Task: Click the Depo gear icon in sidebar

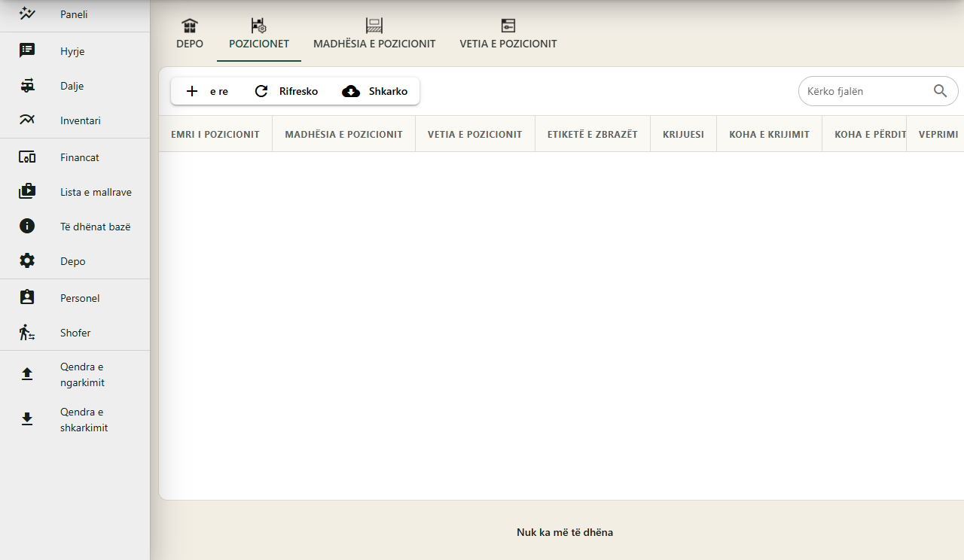Action: 27,260
